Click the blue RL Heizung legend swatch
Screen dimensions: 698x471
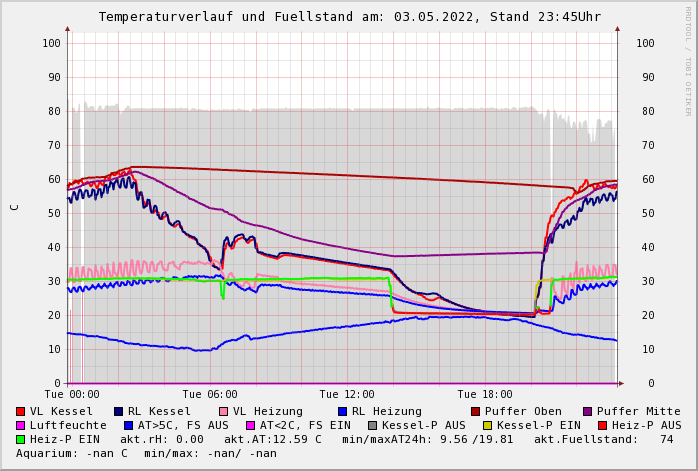click(342, 411)
